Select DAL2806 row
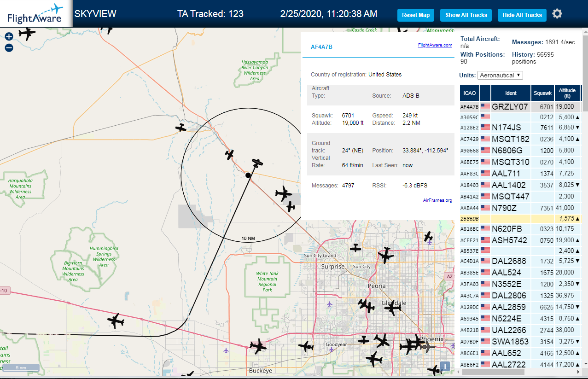The width and height of the screenshot is (588, 379). coord(520,295)
